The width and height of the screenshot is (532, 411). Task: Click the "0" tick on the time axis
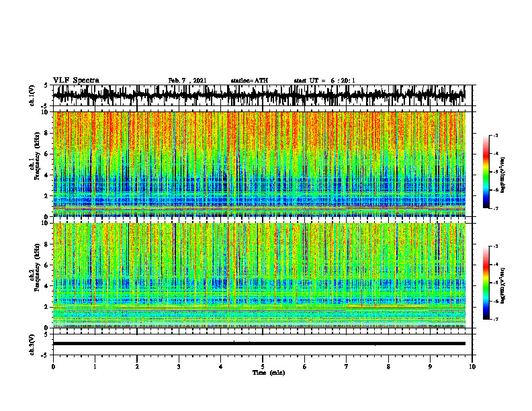point(53,367)
